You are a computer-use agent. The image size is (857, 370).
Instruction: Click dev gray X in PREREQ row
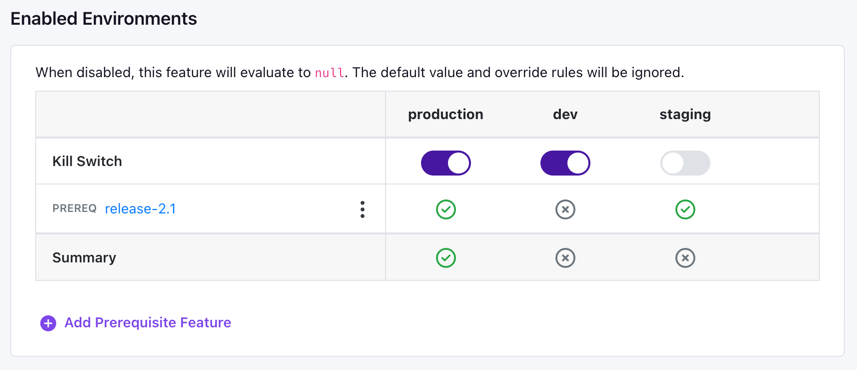pos(566,209)
